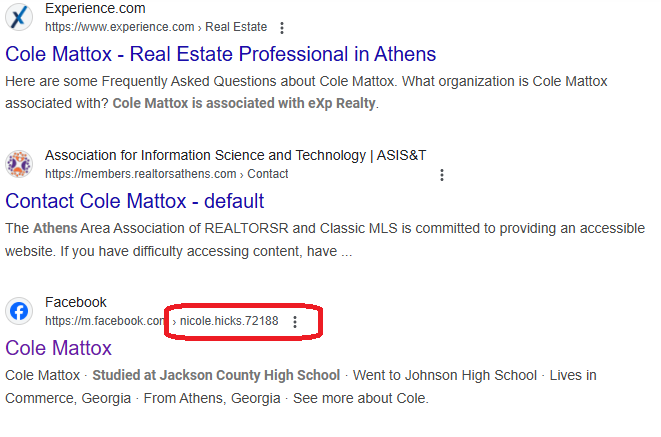Click the https://www.experience.com URL text
The width and height of the screenshot is (661, 437).
pyautogui.click(x=119, y=27)
